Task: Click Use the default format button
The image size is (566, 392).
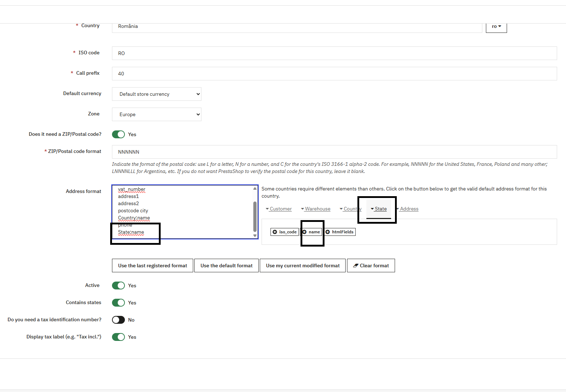Action: 226,266
